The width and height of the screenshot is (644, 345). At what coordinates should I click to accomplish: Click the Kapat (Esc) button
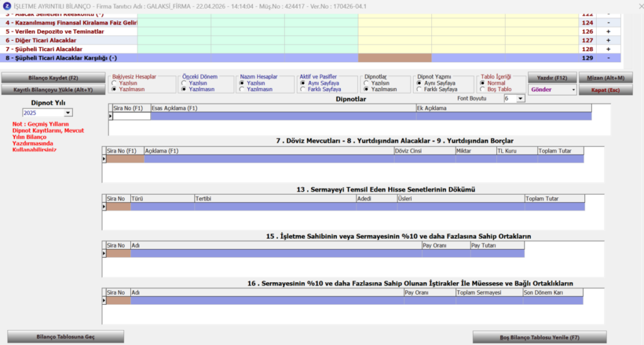tap(606, 90)
